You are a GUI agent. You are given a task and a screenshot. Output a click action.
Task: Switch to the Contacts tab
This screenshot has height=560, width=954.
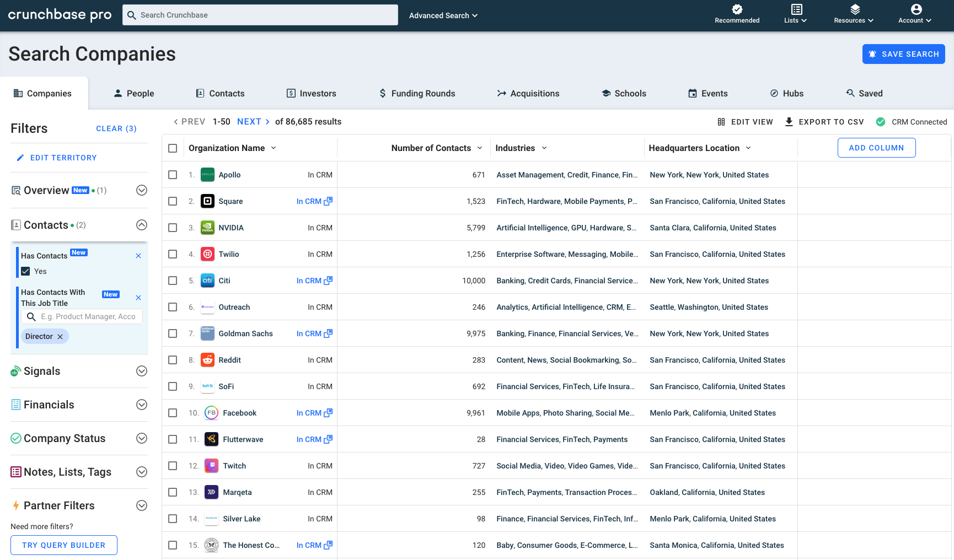221,94
